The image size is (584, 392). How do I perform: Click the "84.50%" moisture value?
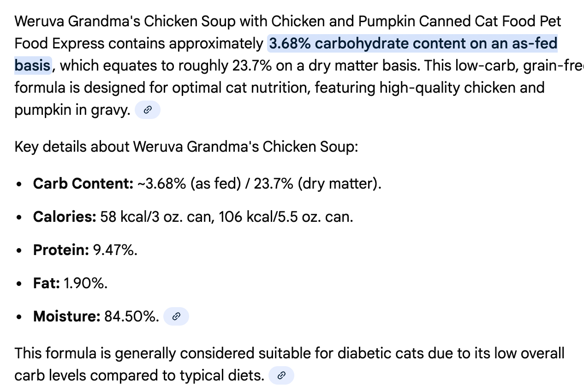tap(132, 316)
